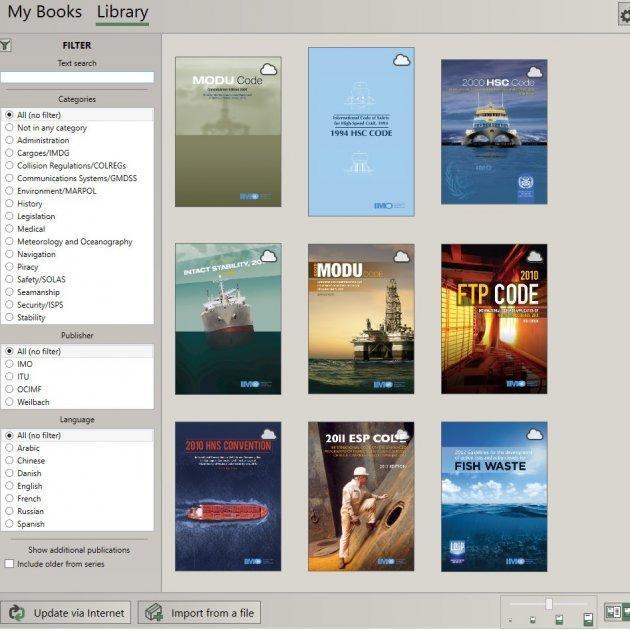Click cloud icon on 2000 HSC Code book
This screenshot has height=630, width=630.
pyautogui.click(x=534, y=72)
